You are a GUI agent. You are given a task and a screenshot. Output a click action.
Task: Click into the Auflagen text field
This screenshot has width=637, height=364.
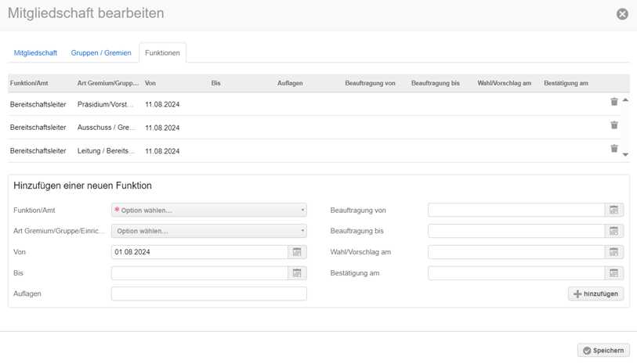(x=209, y=294)
